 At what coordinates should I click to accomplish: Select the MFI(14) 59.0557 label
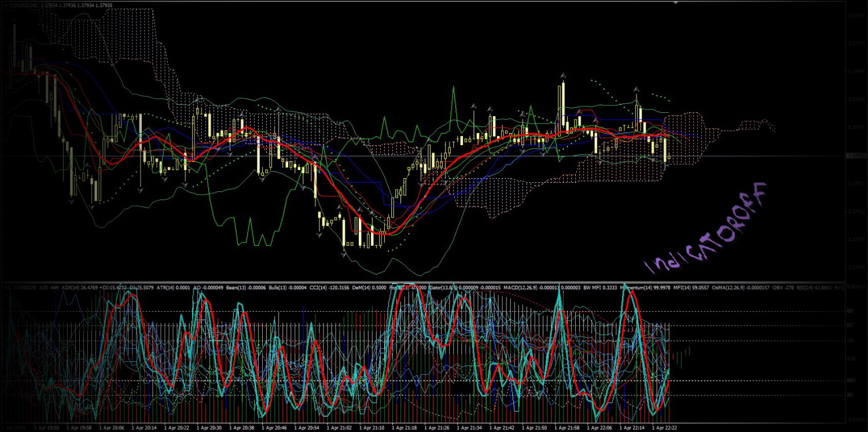coord(691,287)
